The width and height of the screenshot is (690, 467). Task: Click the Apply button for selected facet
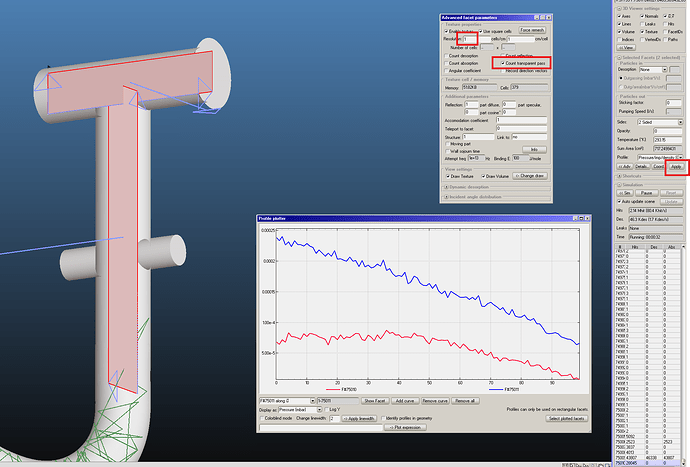tap(674, 165)
